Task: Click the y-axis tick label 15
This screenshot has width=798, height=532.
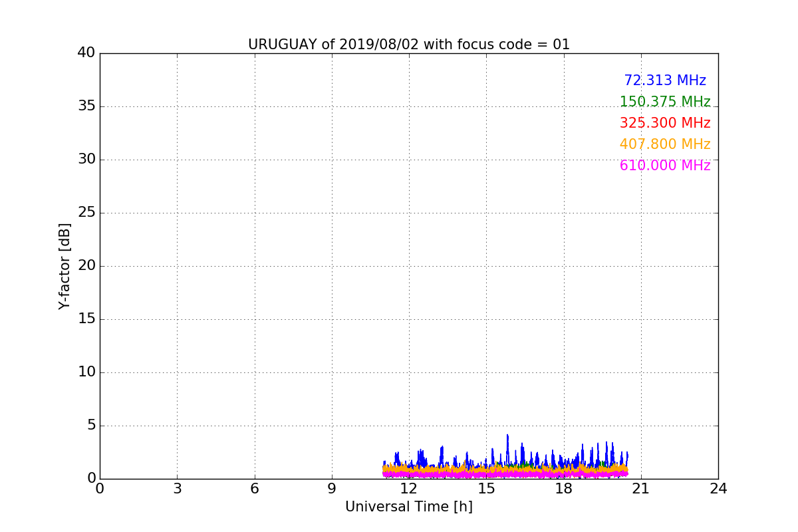Action: pos(86,319)
